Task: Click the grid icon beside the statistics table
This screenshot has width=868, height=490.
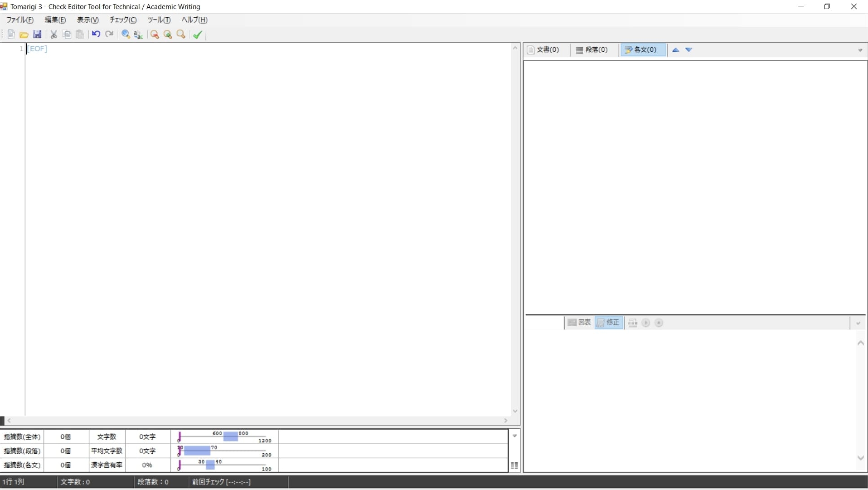Action: 514,465
